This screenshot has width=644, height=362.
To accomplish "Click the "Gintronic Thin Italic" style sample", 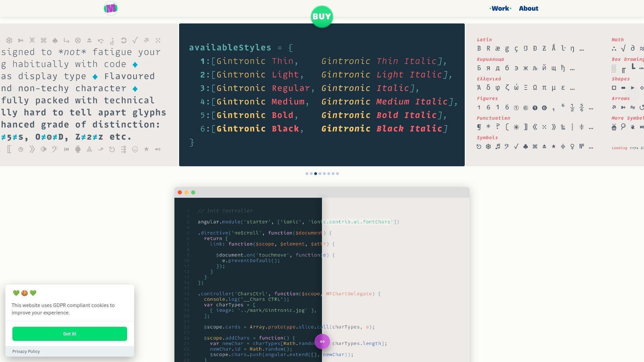I will click(379, 61).
